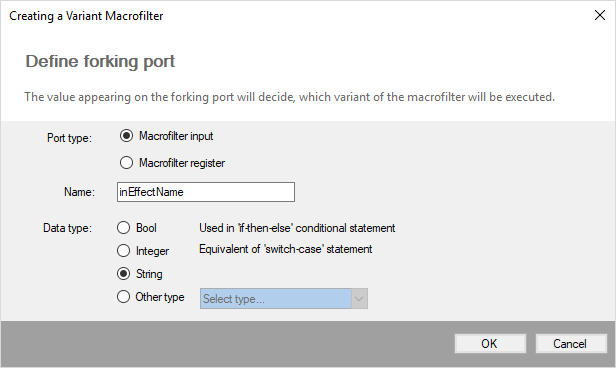Cancel creating the variant macrofilter
Screen dimensions: 616x368
(571, 344)
